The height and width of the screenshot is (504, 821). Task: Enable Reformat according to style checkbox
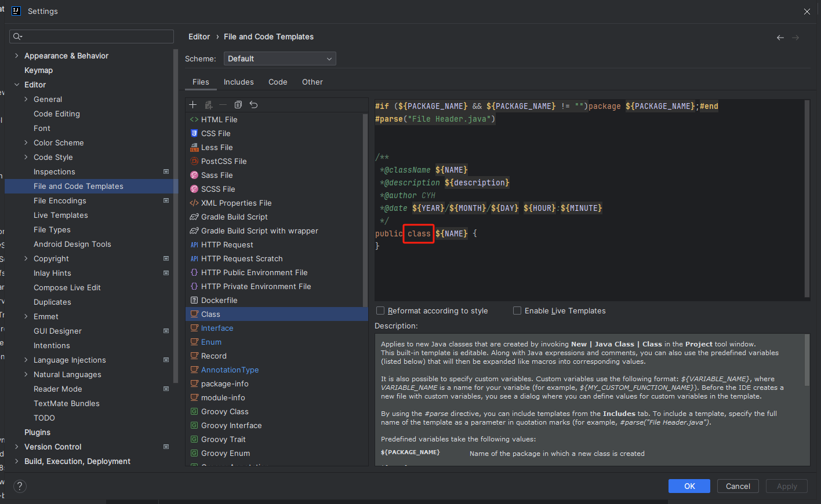coord(380,311)
